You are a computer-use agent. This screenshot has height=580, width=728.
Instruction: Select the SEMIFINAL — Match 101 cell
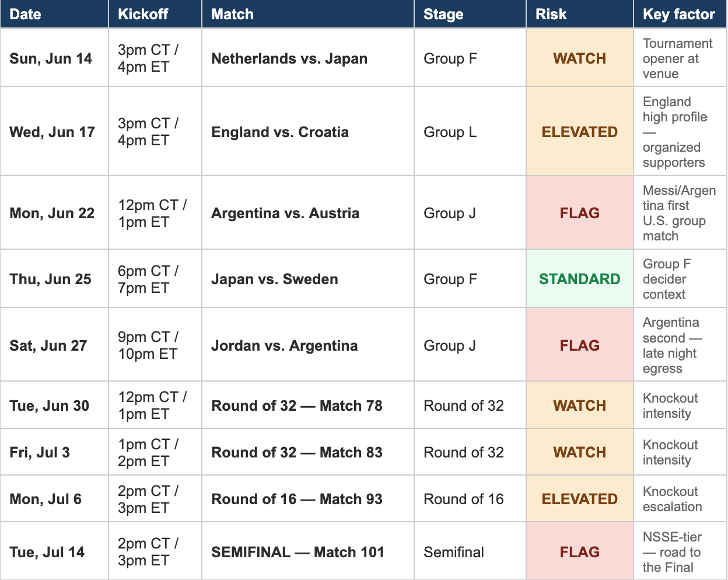tap(308, 551)
